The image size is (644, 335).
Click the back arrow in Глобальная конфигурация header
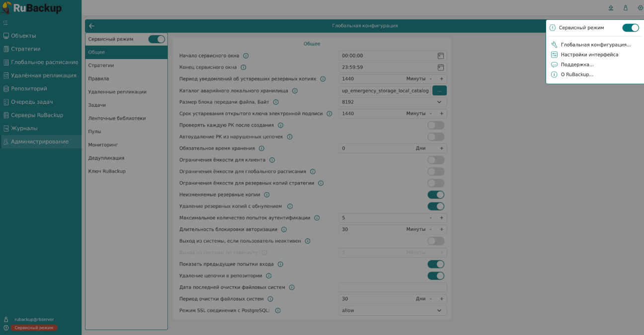click(x=91, y=26)
